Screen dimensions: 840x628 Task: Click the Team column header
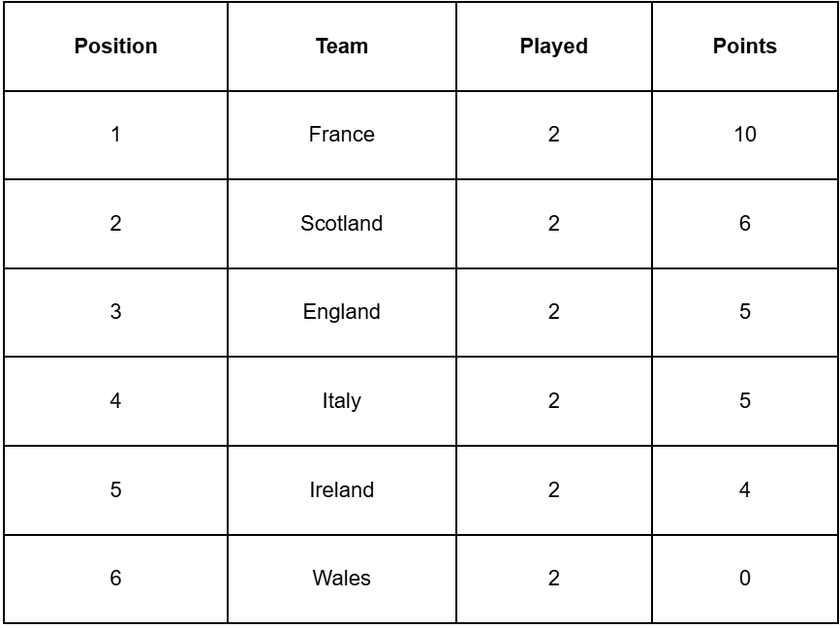pyautogui.click(x=341, y=46)
